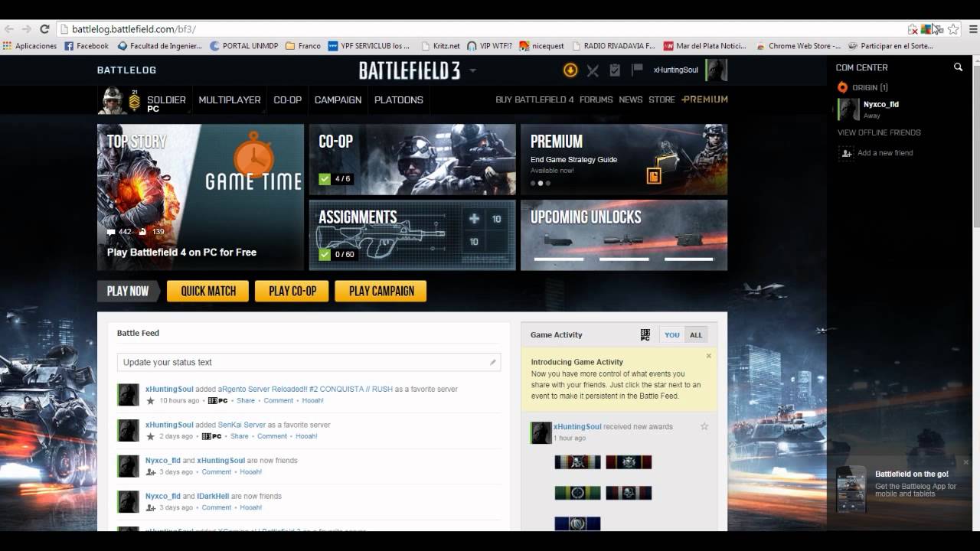Open the FORUMS link

(596, 99)
